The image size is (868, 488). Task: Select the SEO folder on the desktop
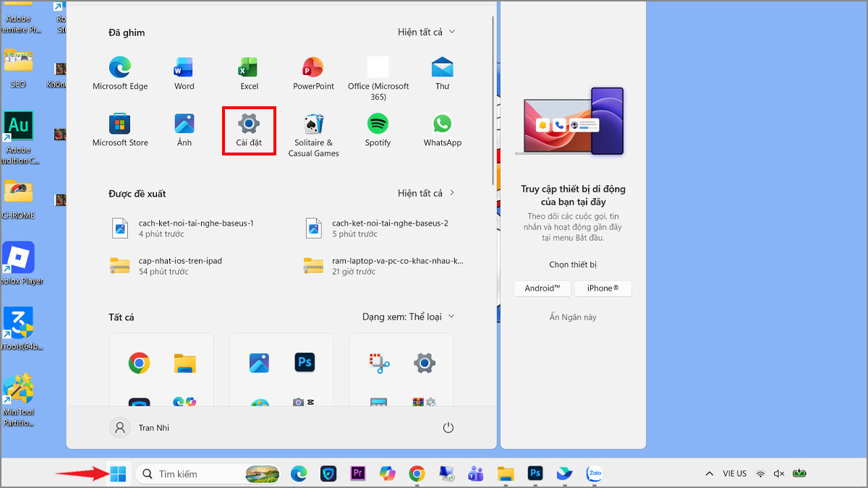tap(18, 69)
